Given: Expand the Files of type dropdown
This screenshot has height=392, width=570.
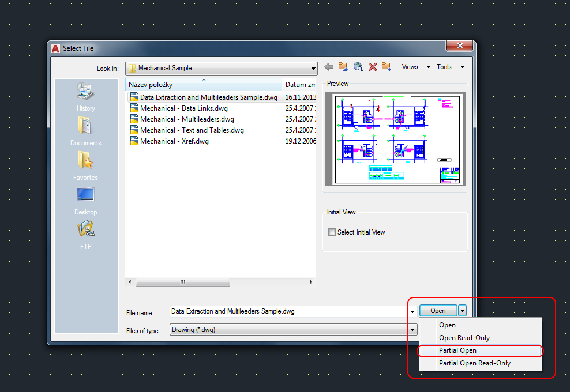Looking at the screenshot, I should (x=412, y=330).
